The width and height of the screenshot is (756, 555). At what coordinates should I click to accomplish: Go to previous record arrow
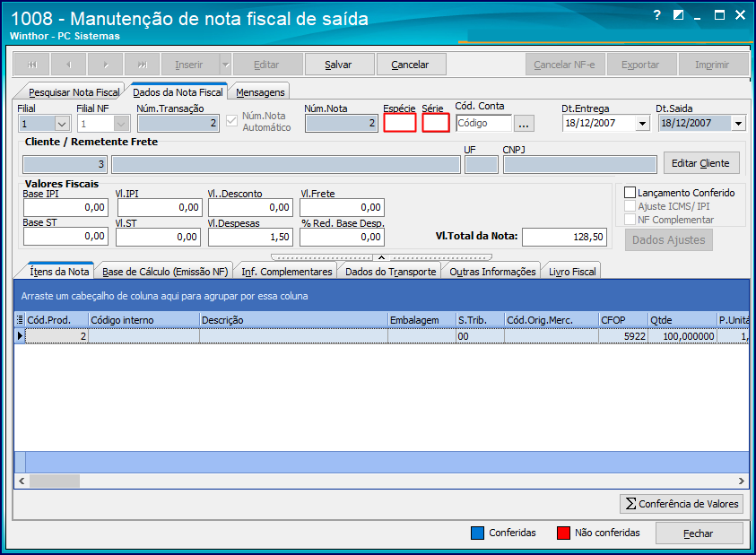click(68, 65)
